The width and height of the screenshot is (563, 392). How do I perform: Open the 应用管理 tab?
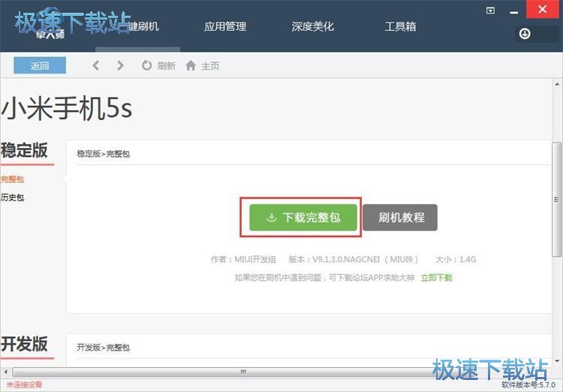[x=225, y=26]
